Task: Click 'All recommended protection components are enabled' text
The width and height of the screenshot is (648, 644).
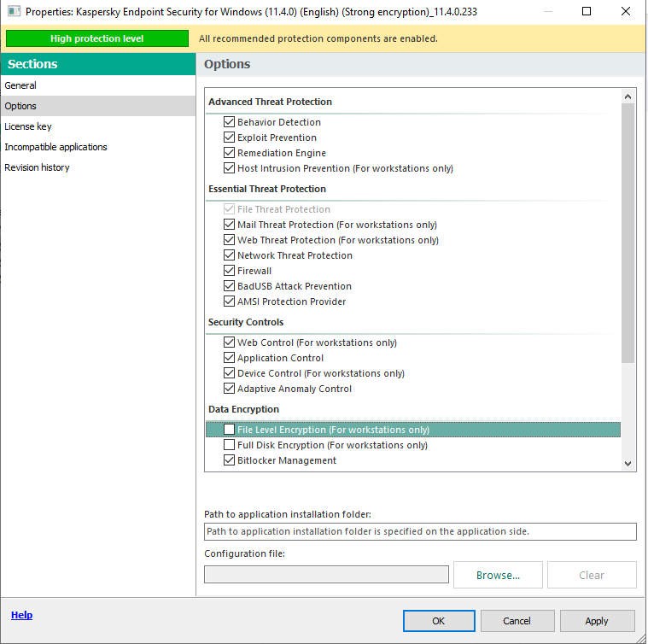Action: coord(318,38)
